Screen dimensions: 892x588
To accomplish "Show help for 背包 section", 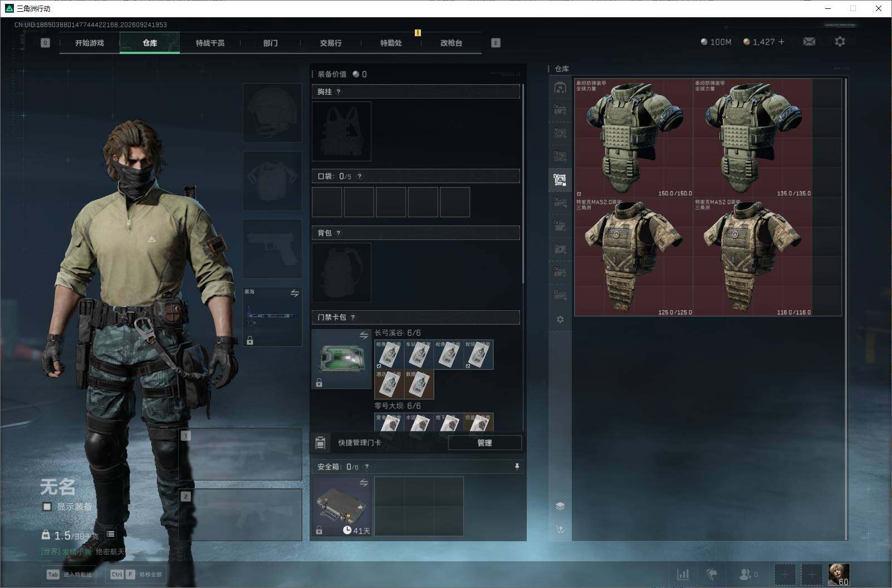I will [x=339, y=233].
